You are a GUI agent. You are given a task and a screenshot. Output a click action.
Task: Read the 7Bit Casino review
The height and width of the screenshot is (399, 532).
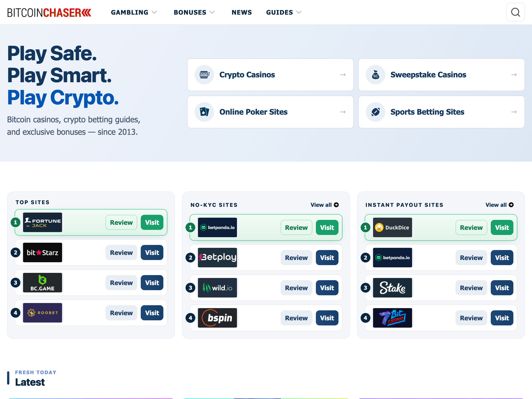(x=471, y=318)
